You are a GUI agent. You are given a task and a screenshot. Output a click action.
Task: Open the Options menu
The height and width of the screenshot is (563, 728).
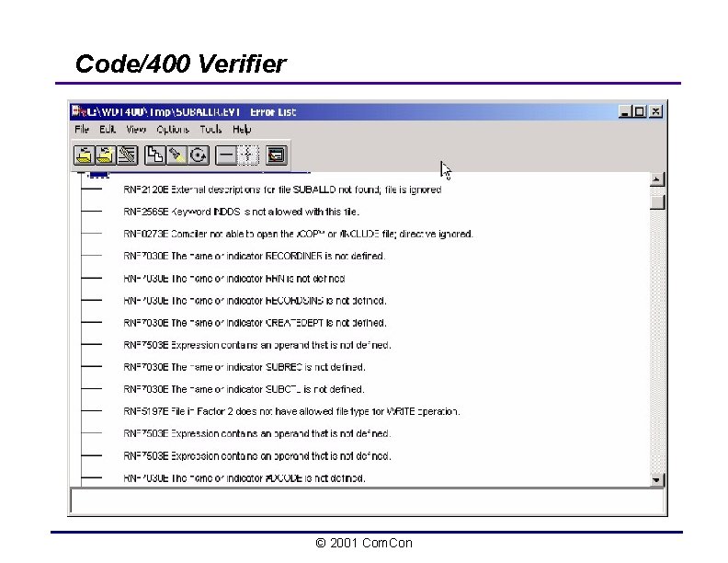click(173, 129)
